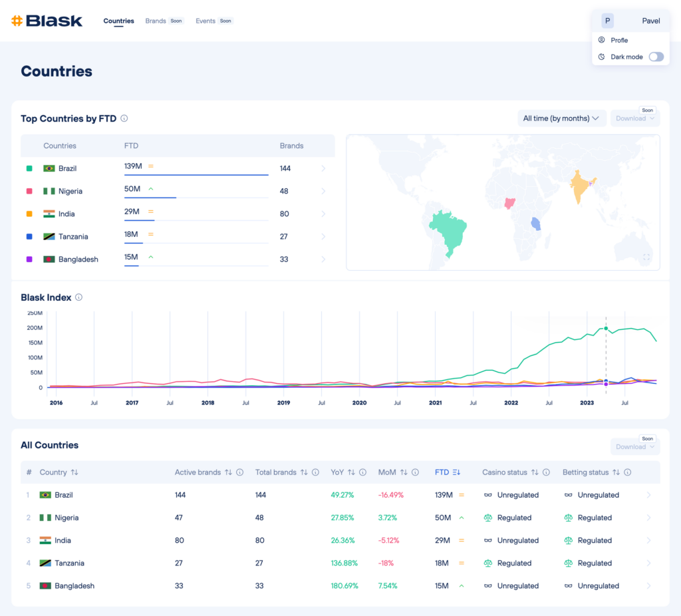This screenshot has width=681, height=616.
Task: Click info icon next to Top Countries by FTD
Action: pos(124,118)
